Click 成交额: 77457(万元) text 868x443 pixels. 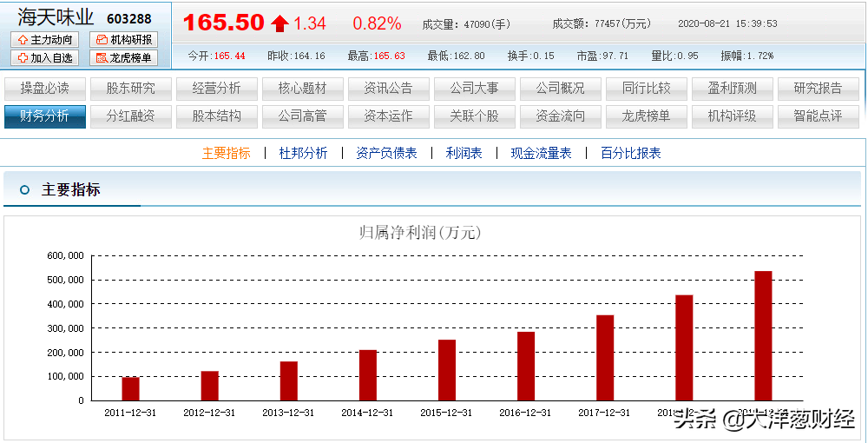[602, 23]
